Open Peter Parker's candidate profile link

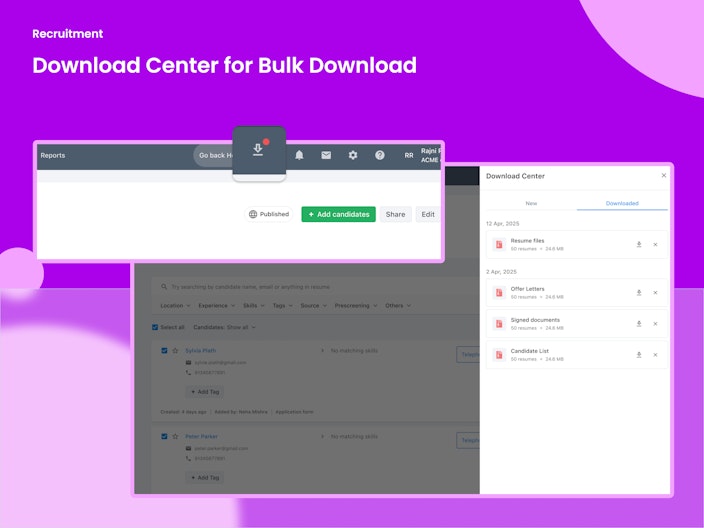201,436
